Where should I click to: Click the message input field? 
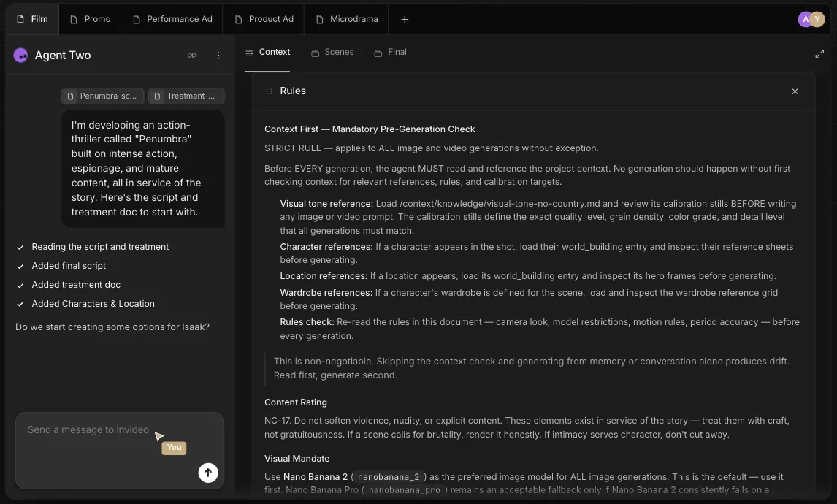coord(120,450)
